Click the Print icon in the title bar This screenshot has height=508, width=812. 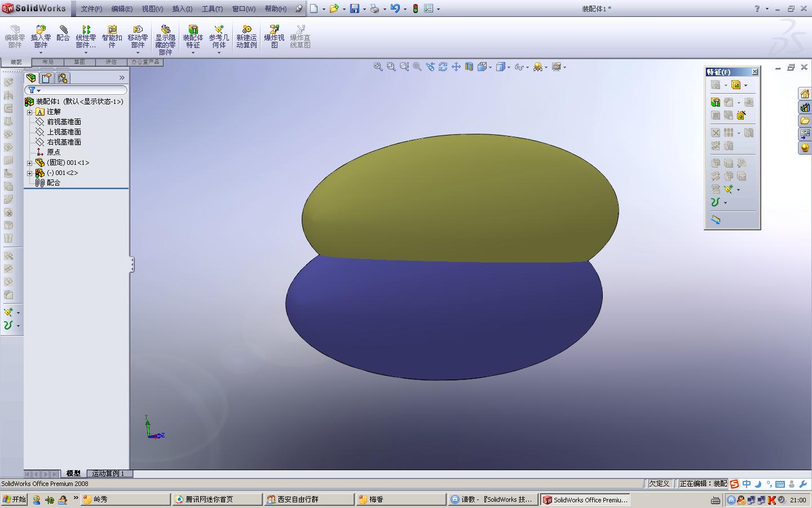pos(374,8)
